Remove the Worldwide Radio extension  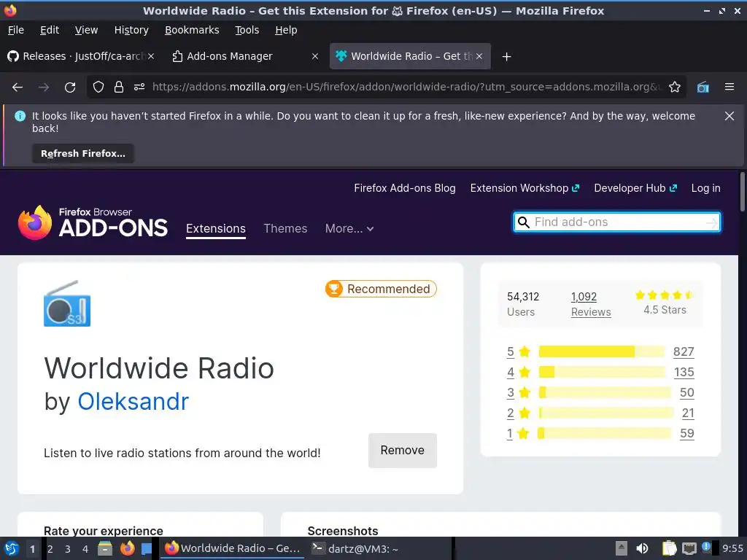click(x=403, y=451)
